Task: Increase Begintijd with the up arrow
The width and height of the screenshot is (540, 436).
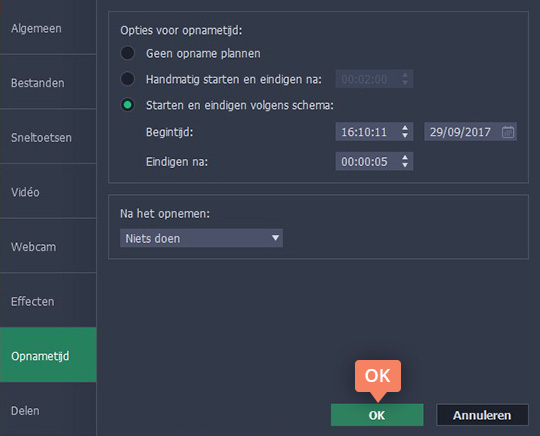Action: (405, 128)
